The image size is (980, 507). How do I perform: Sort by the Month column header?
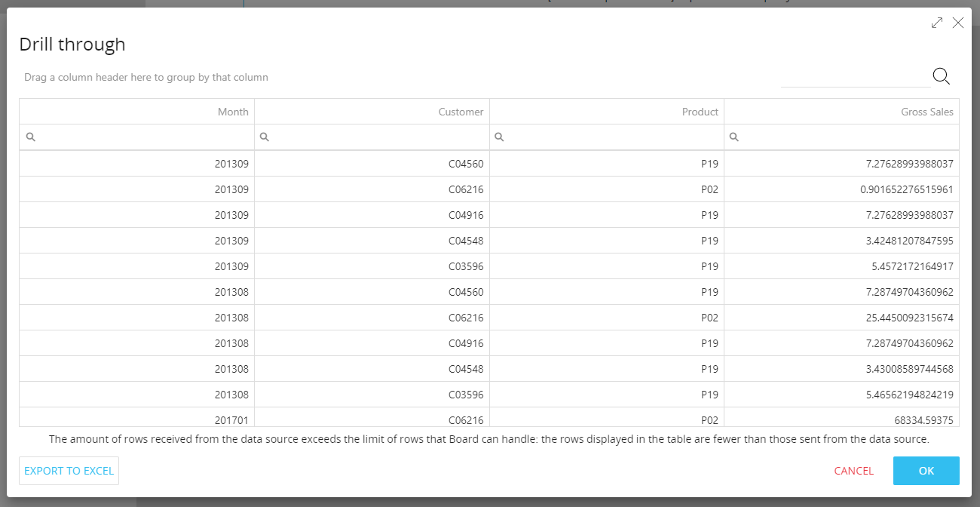click(136, 112)
